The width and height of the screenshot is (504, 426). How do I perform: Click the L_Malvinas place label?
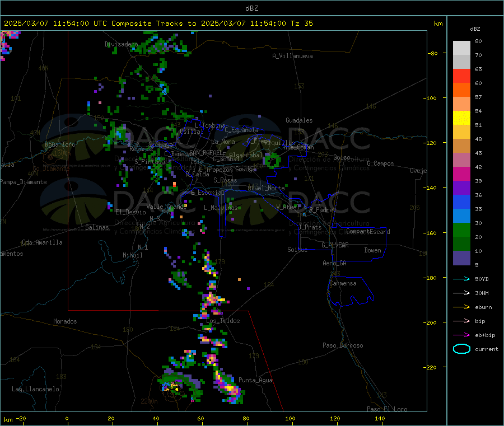[x=221, y=208]
